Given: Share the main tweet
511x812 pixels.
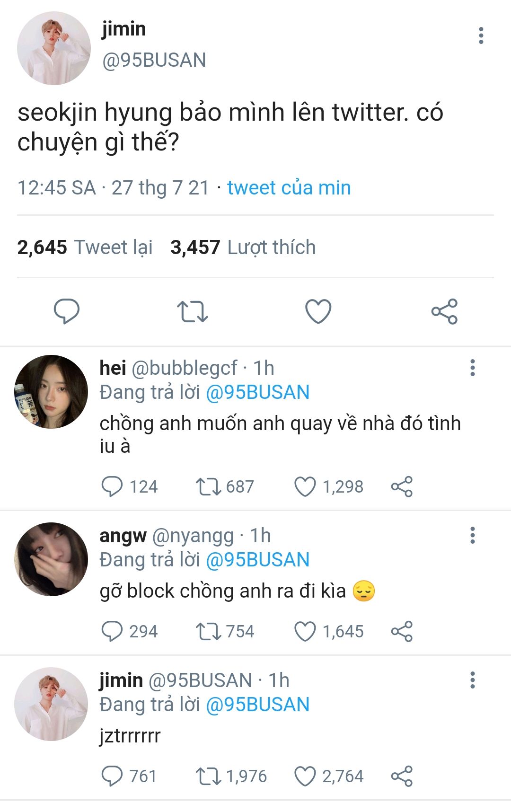Looking at the screenshot, I should pos(444,311).
